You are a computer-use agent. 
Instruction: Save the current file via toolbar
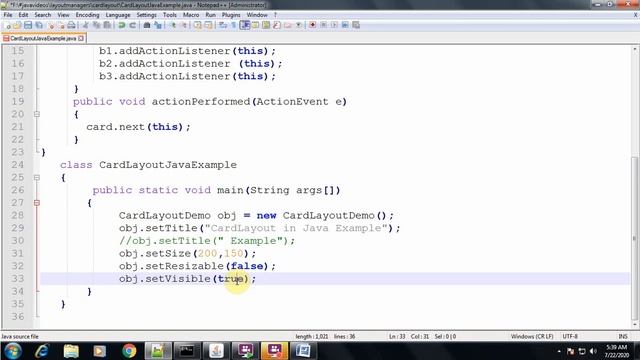28,25
